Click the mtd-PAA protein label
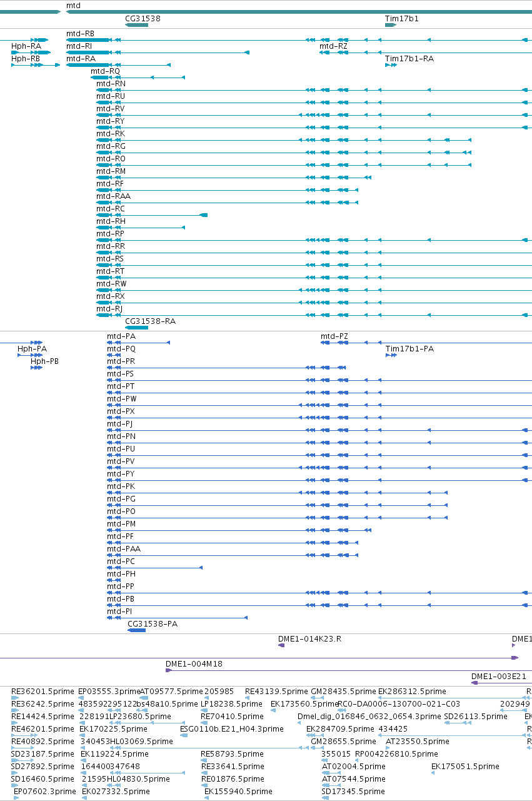 pyautogui.click(x=124, y=549)
